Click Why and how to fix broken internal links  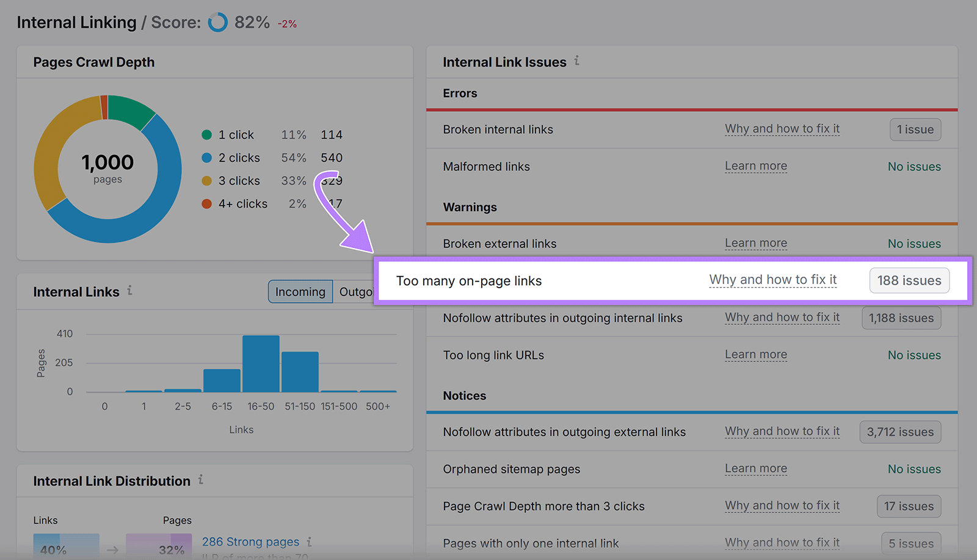click(782, 129)
